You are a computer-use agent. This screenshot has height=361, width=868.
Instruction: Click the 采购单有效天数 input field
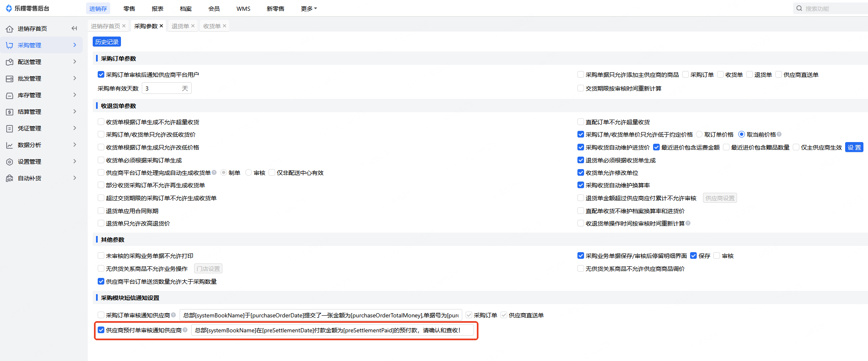pos(167,88)
